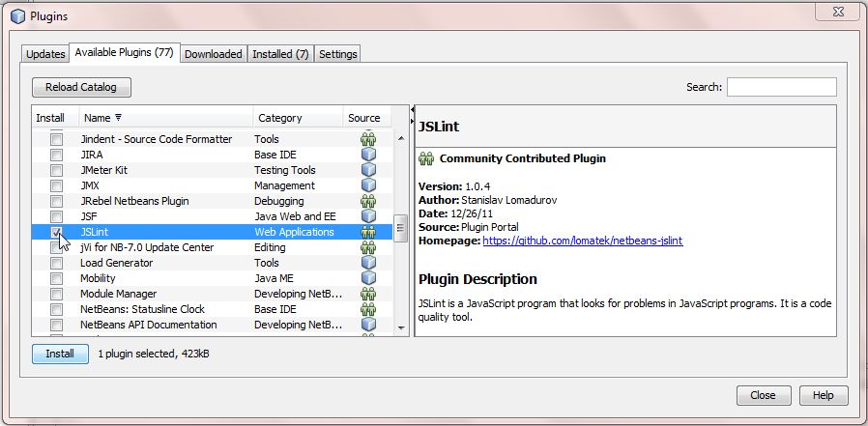This screenshot has height=426, width=868.
Task: Click the Name column sort indicator
Action: (118, 118)
